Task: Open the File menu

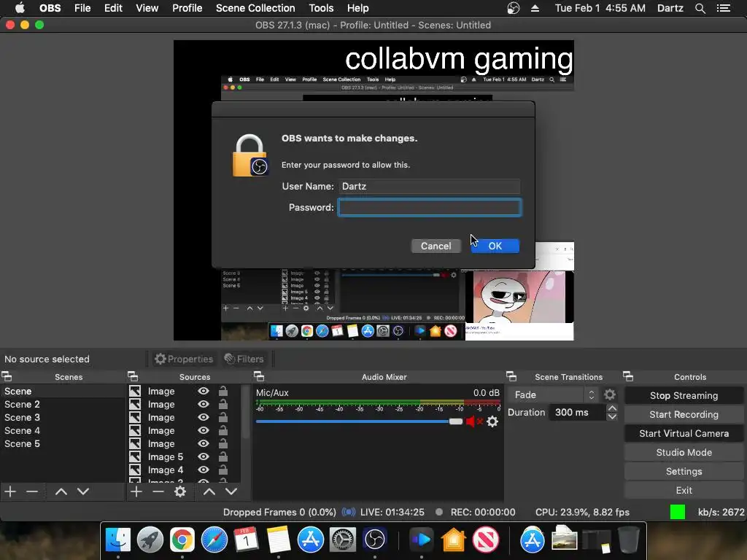Action: tap(82, 8)
